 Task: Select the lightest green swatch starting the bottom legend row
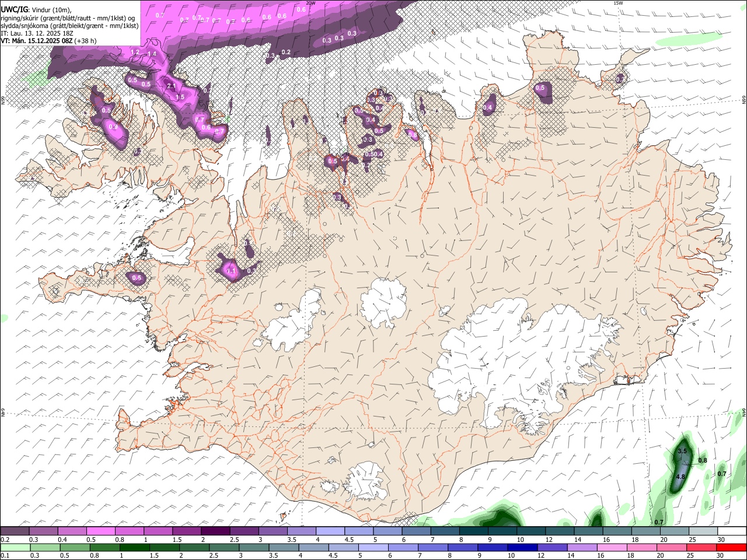(15, 547)
